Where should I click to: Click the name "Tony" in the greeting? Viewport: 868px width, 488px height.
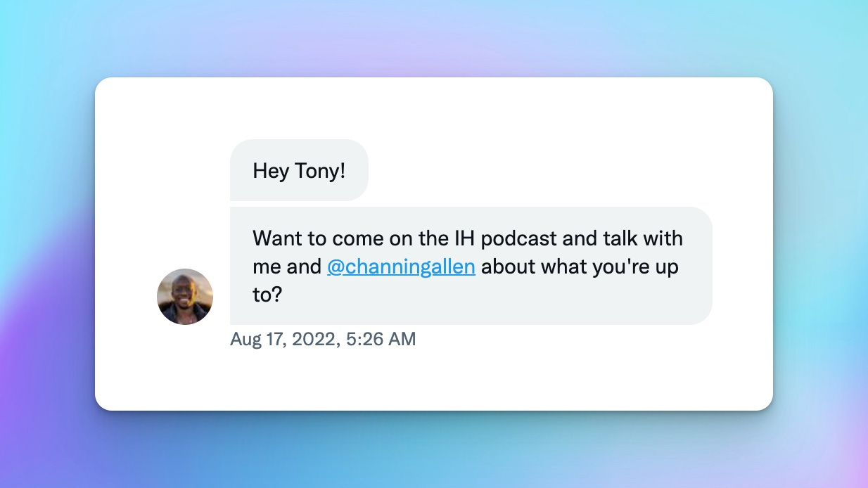[x=320, y=171]
